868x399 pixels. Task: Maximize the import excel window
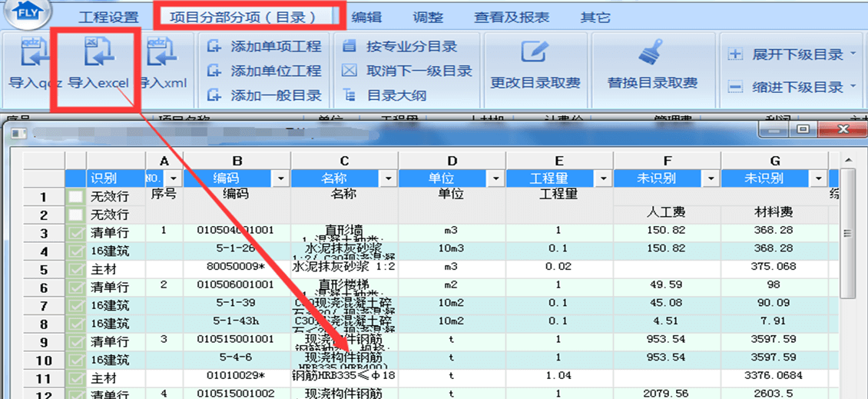pyautogui.click(x=803, y=130)
